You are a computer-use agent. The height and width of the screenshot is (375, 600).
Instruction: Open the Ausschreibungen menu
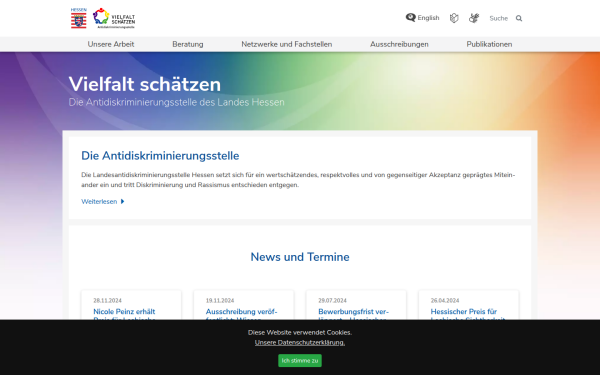pyautogui.click(x=399, y=44)
